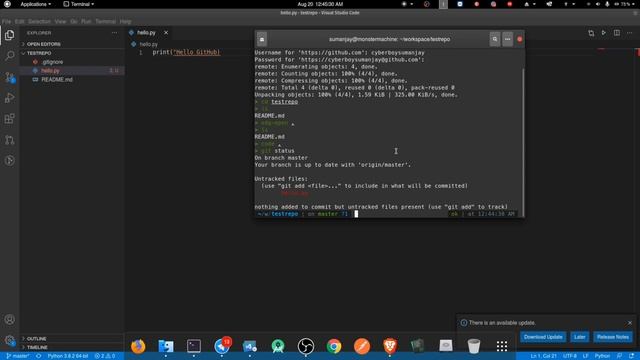Open the Manage gear in activity bar

click(9, 340)
